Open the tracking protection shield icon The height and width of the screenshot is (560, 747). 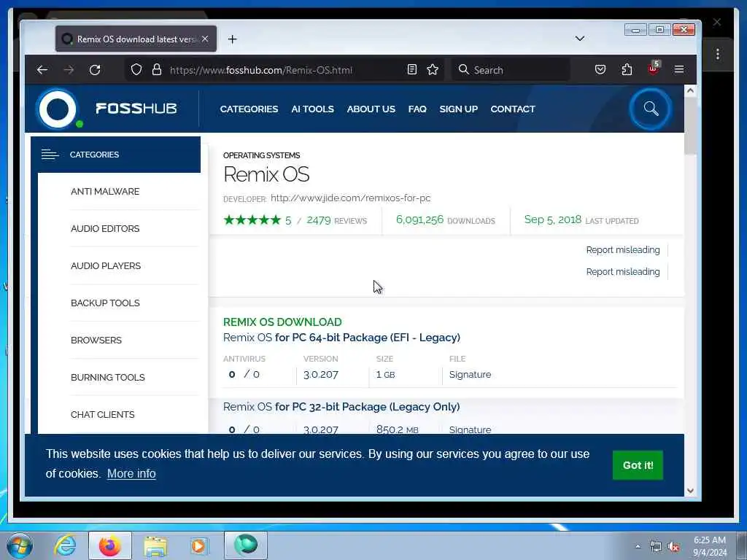[x=136, y=70]
